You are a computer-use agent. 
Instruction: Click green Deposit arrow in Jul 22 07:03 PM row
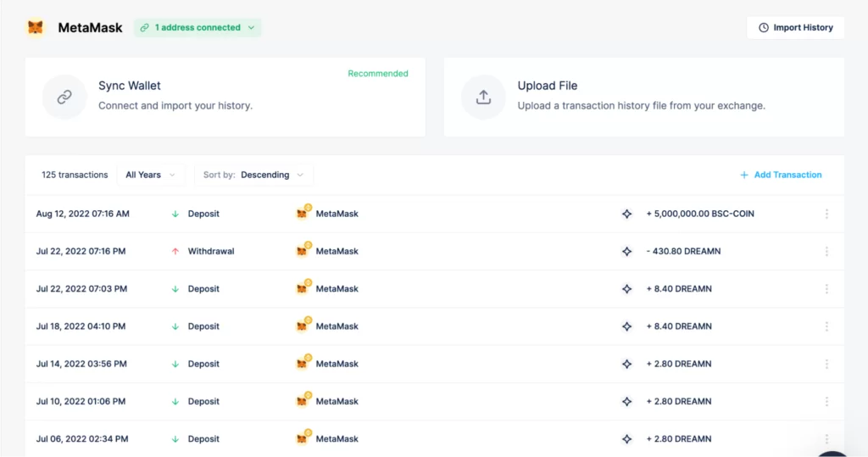(175, 289)
